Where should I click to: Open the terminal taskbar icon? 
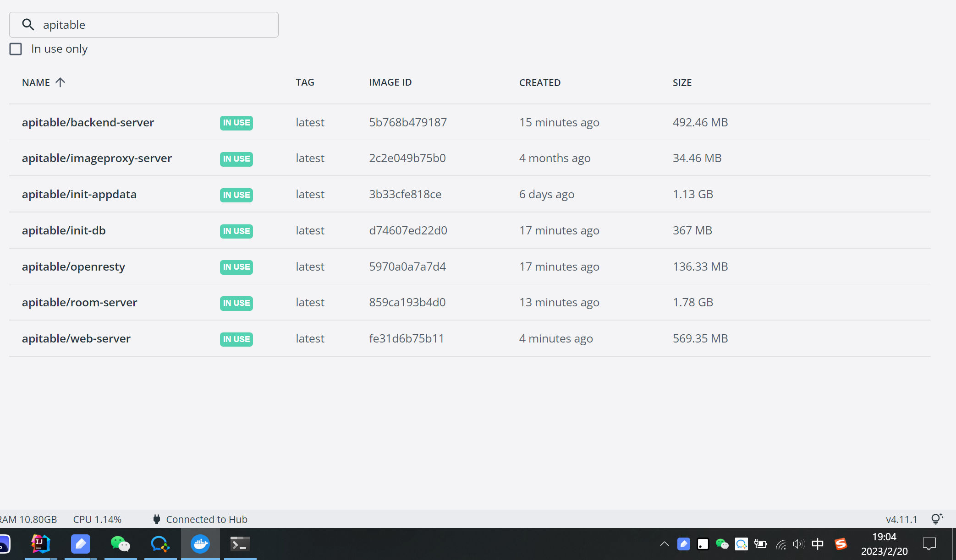point(240,544)
